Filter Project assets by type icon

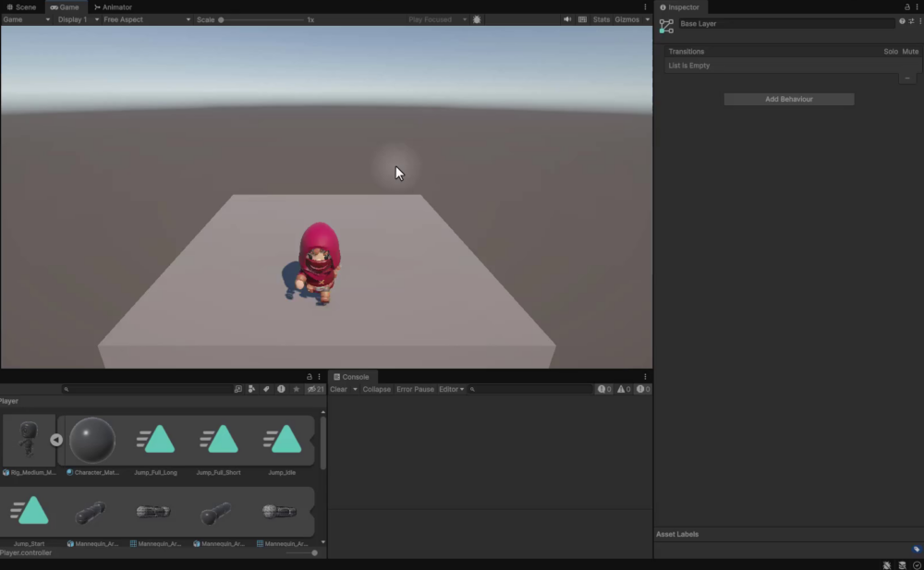(251, 389)
